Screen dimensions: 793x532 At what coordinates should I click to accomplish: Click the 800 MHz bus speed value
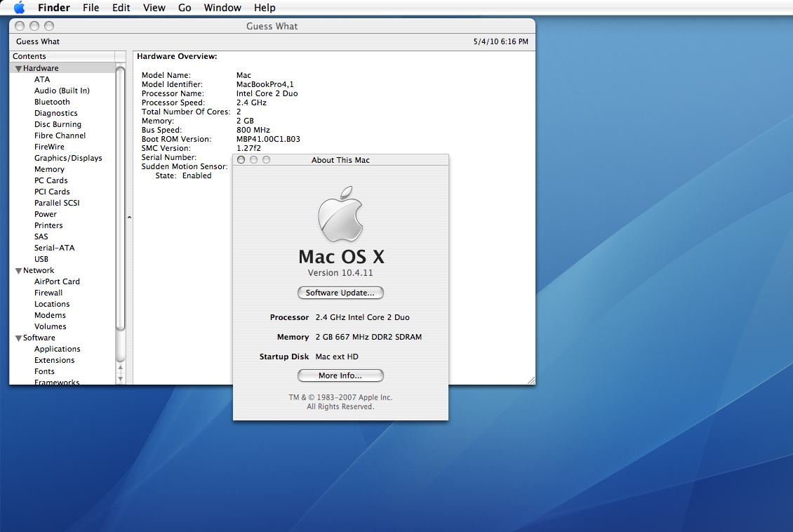click(x=253, y=130)
